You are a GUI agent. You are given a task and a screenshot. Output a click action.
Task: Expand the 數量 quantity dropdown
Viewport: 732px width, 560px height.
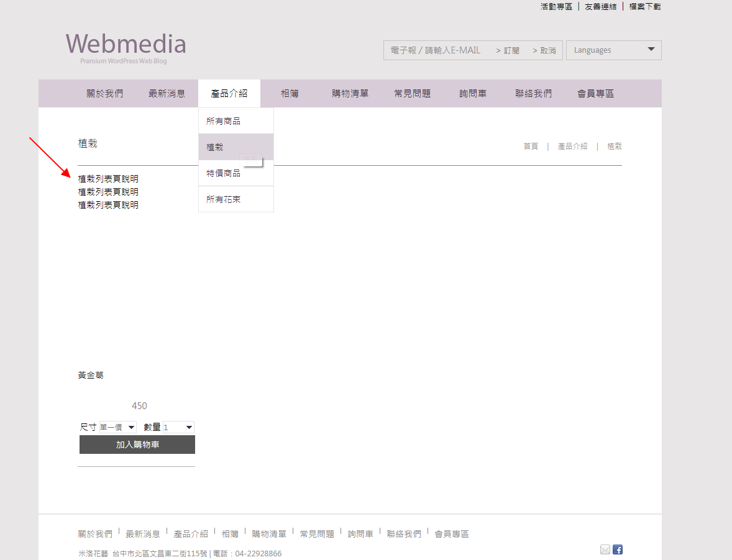(x=178, y=427)
